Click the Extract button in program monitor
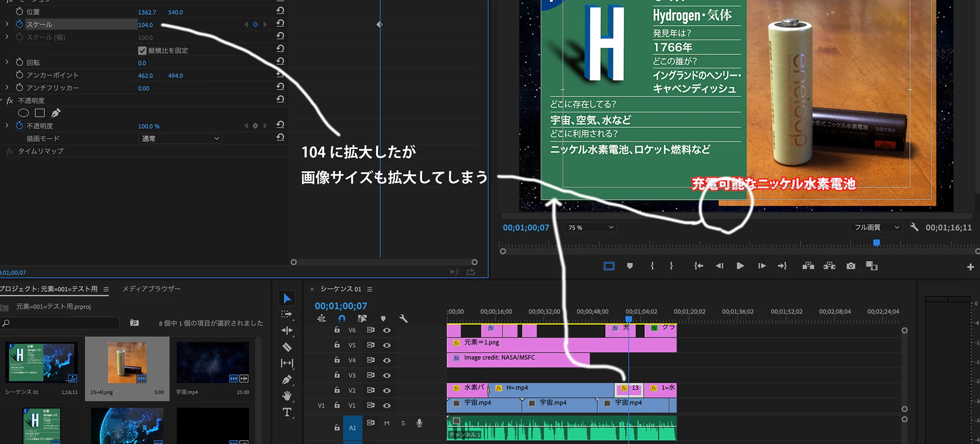The width and height of the screenshot is (980, 444). (830, 266)
